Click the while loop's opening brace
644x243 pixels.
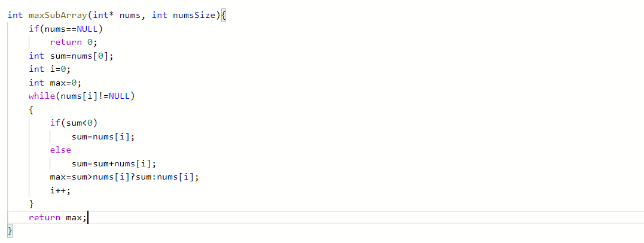click(31, 110)
